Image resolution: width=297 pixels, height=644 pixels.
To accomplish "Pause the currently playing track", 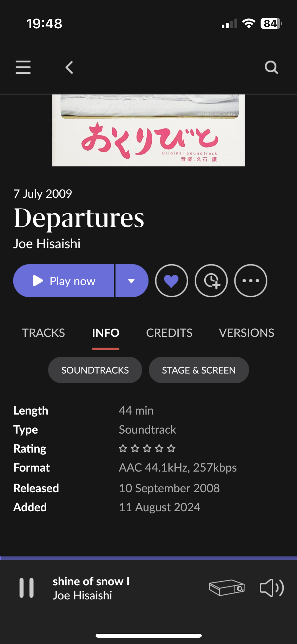I will [x=26, y=588].
